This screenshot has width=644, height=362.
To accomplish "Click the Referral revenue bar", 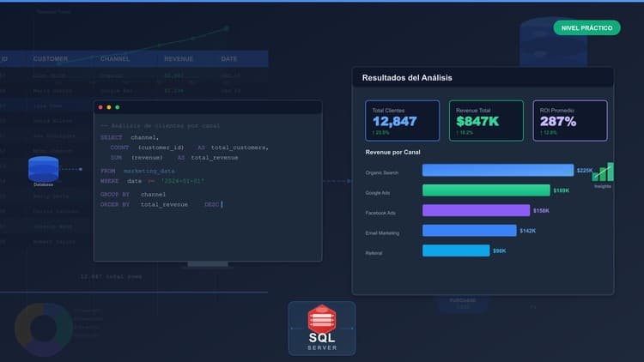I will point(456,250).
